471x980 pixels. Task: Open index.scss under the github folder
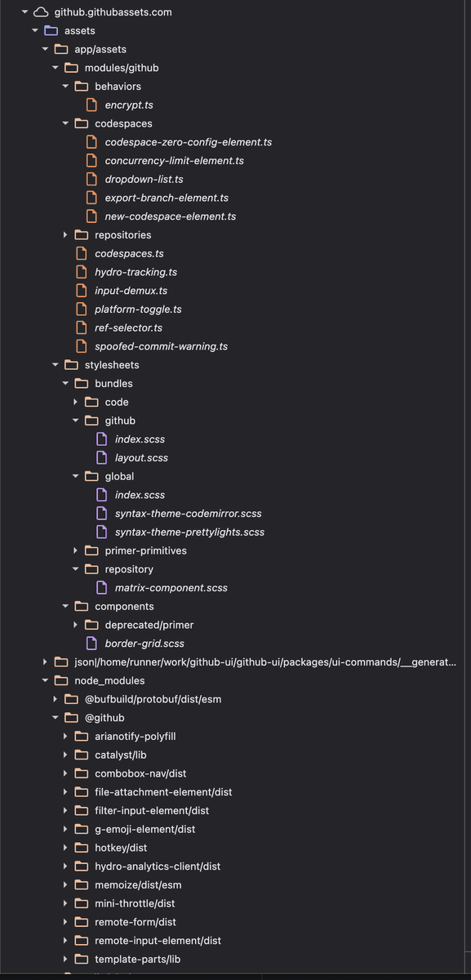coord(140,439)
